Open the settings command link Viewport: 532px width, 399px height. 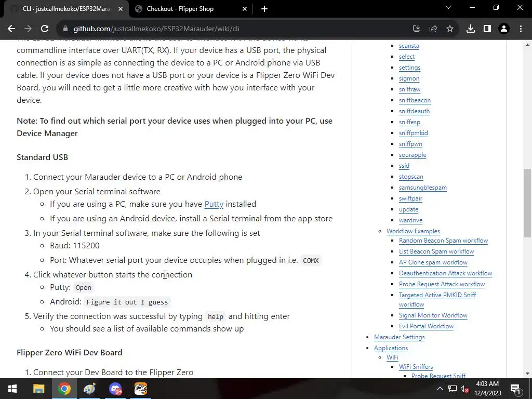(409, 67)
